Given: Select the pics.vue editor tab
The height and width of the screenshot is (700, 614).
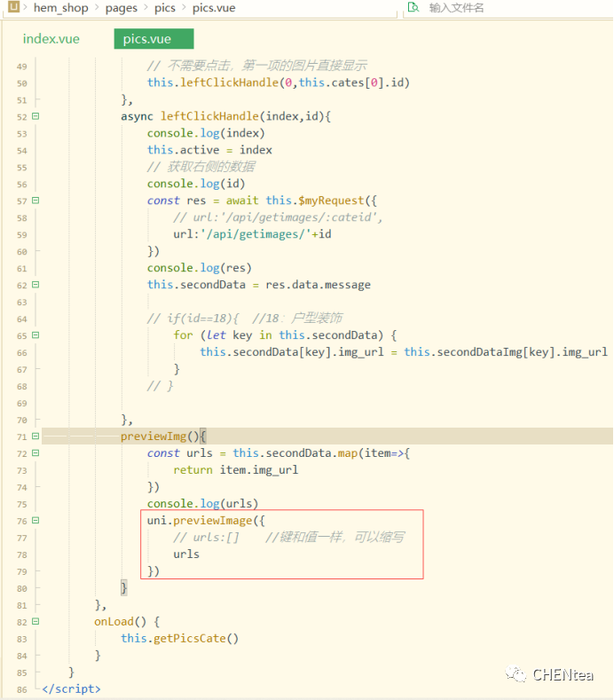Looking at the screenshot, I should point(153,39).
